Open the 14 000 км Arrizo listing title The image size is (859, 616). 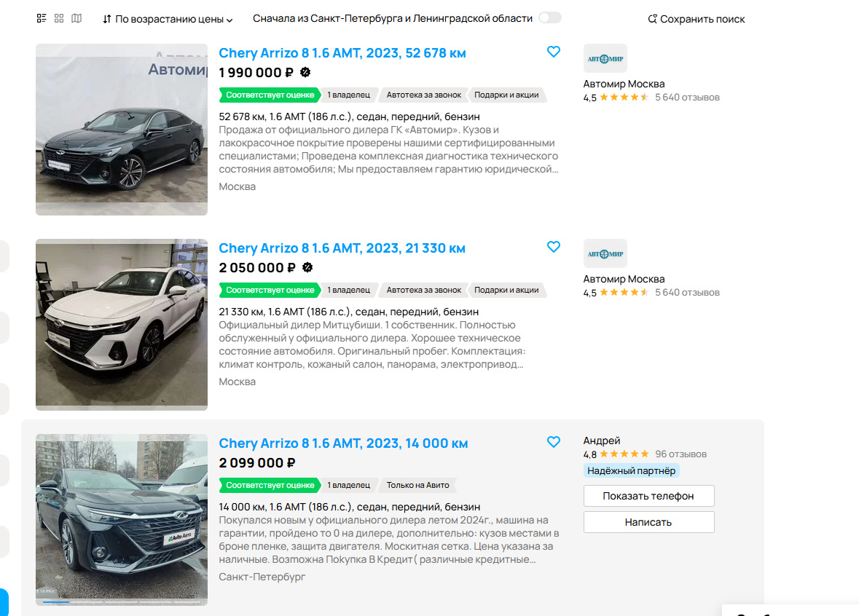(x=343, y=443)
